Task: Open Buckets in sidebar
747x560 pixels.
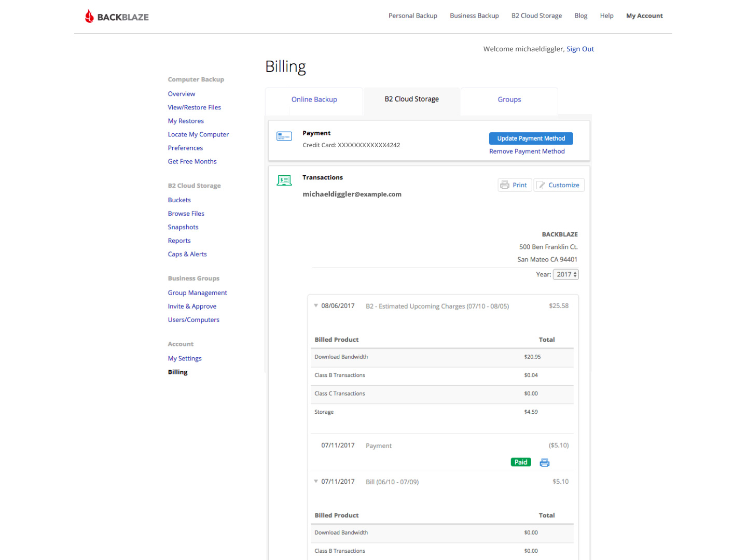Action: pos(179,200)
